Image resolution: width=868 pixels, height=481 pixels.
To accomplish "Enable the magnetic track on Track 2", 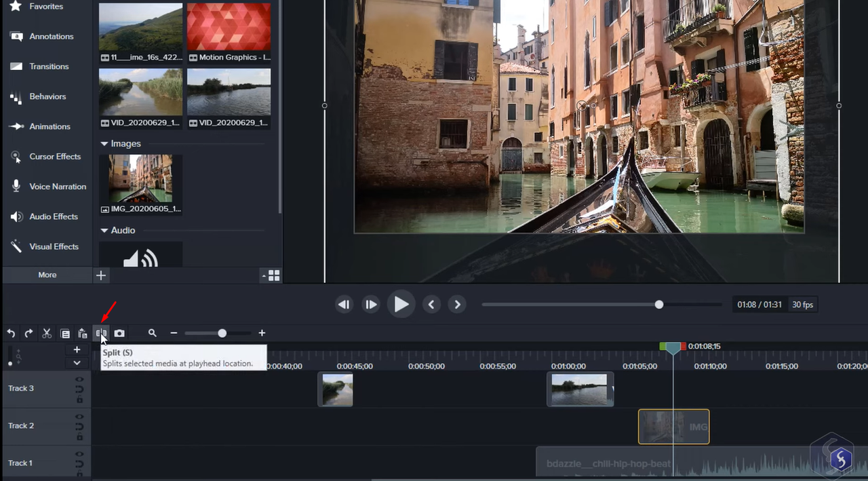I will coord(79,427).
